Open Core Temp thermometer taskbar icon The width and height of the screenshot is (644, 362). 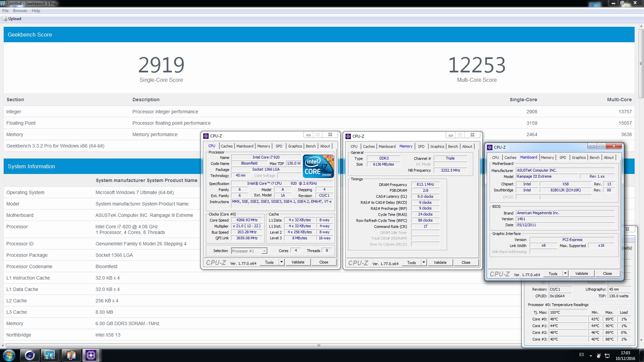click(71, 355)
